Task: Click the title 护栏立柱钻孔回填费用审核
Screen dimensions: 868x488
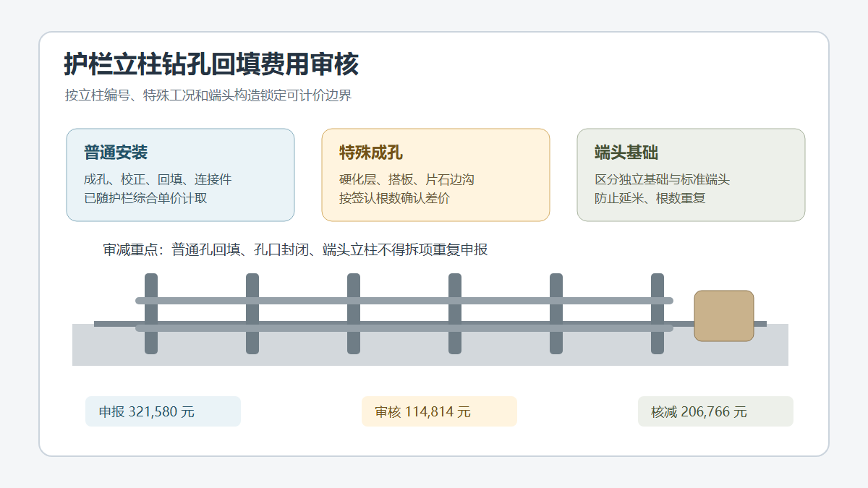Action: [211, 64]
